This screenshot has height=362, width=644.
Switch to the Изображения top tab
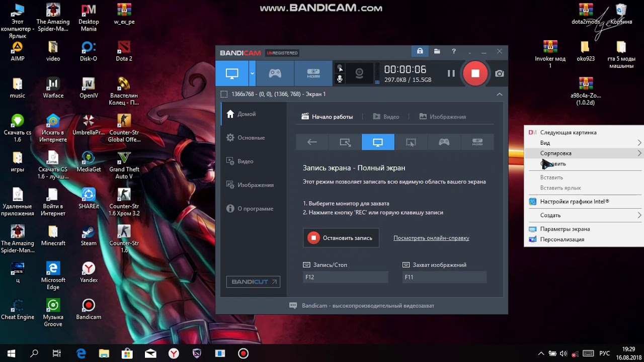point(442,117)
